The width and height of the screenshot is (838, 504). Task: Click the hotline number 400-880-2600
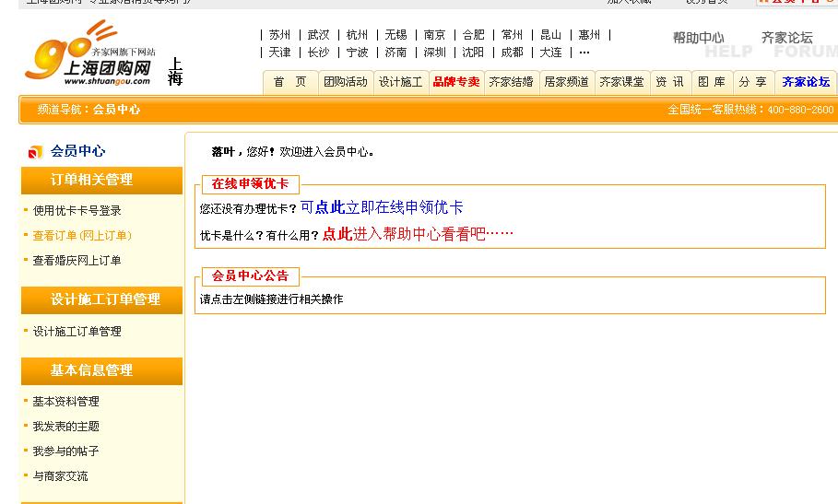(x=800, y=110)
